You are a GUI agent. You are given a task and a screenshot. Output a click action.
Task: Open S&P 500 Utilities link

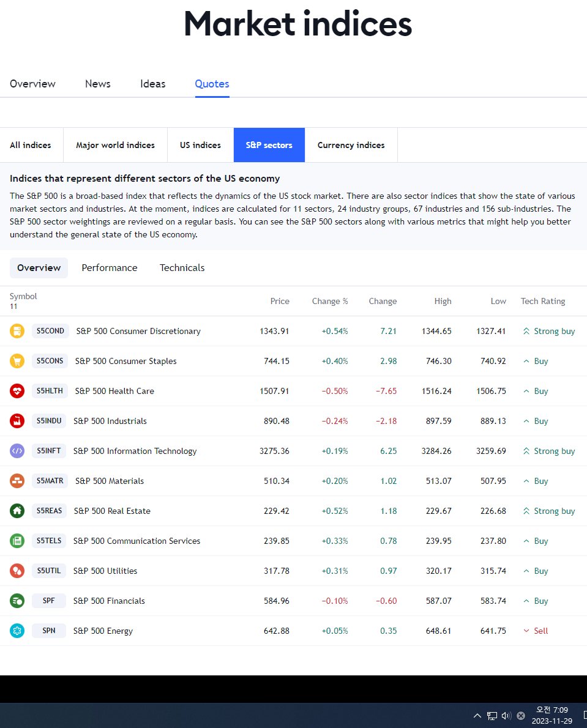coord(105,571)
